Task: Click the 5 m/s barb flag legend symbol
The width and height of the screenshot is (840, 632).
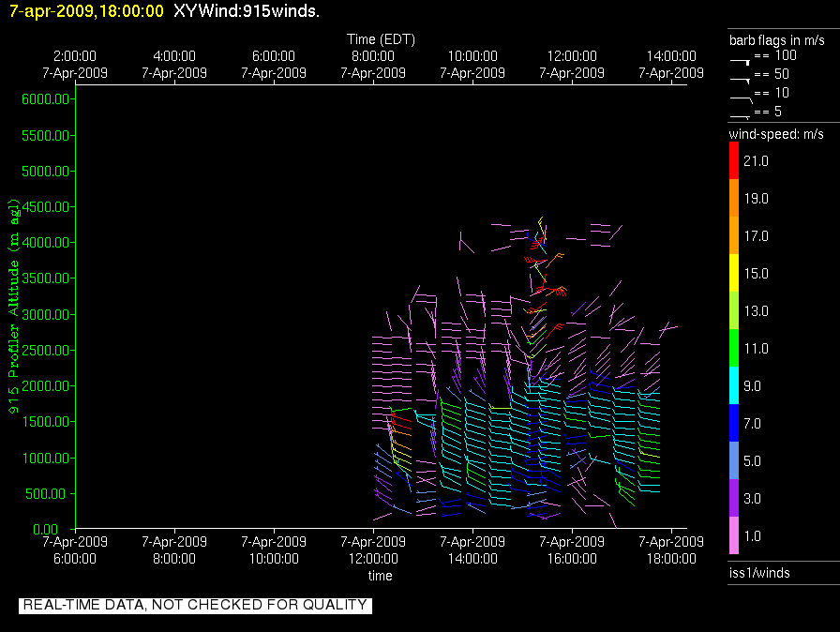Action: click(740, 117)
